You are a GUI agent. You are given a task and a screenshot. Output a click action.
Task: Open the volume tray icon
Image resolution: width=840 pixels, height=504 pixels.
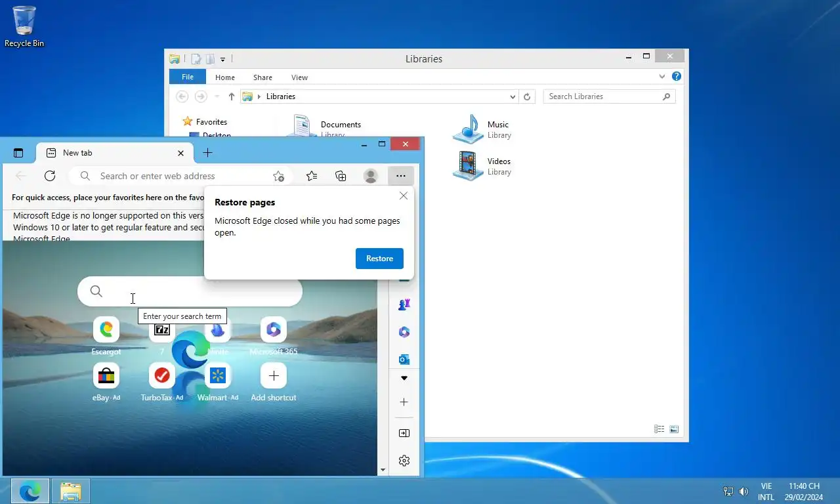coord(744,491)
